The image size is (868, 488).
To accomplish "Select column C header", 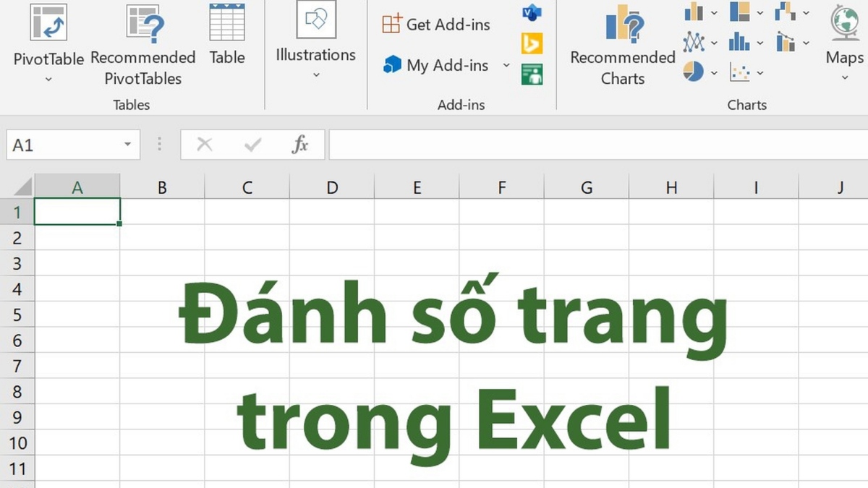I will click(x=247, y=187).
